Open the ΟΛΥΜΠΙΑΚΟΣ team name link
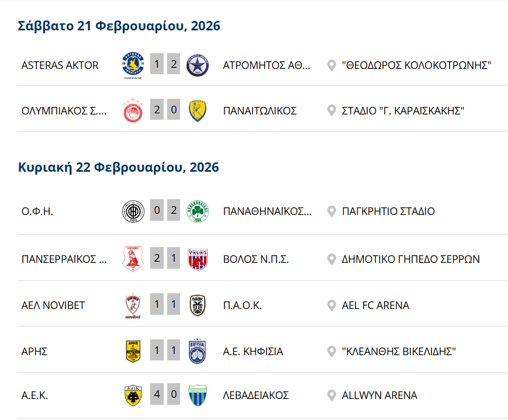The image size is (508, 420). click(x=64, y=110)
